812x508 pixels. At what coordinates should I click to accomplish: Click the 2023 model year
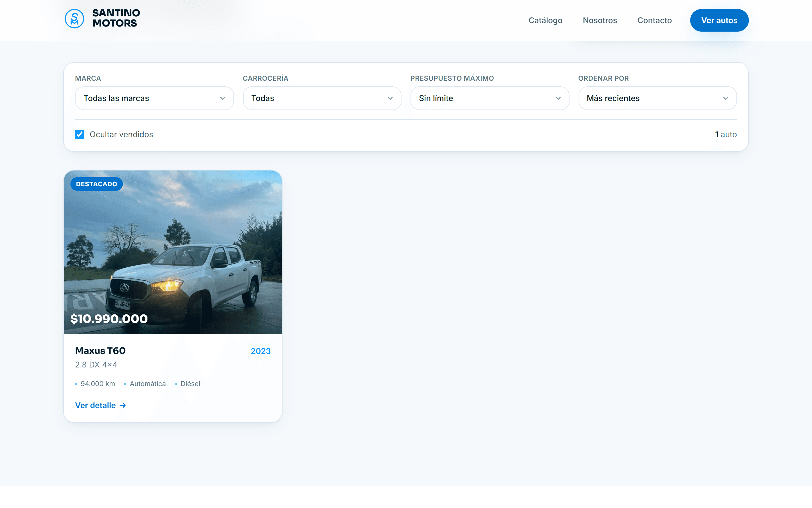(x=261, y=351)
